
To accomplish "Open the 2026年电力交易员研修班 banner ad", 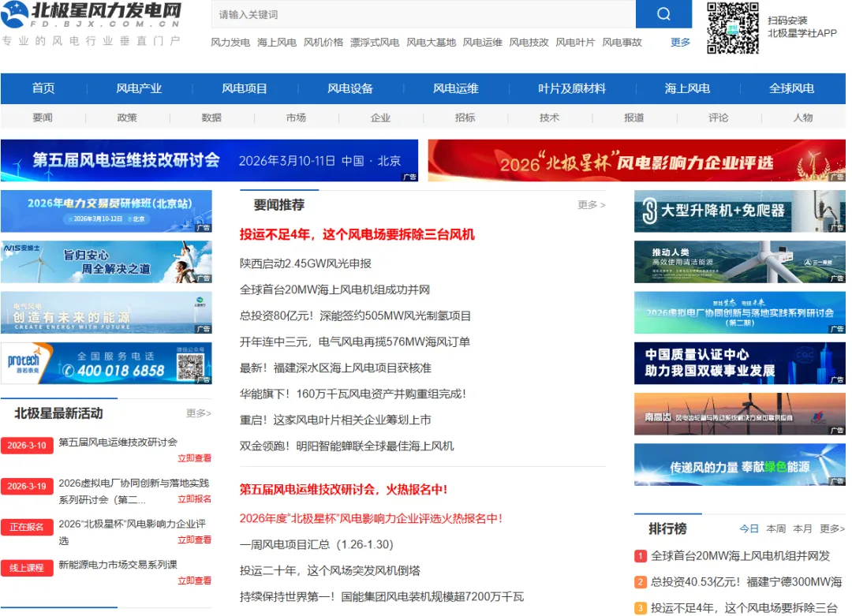I will (x=106, y=211).
